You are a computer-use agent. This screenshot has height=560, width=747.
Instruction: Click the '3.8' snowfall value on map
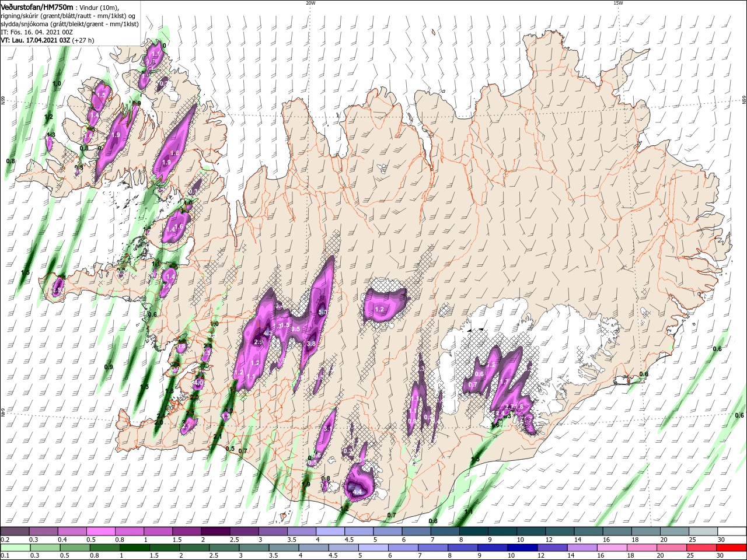(311, 344)
